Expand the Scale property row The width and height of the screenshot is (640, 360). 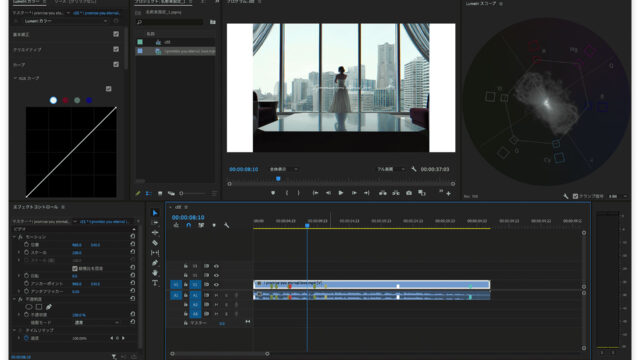point(19,253)
